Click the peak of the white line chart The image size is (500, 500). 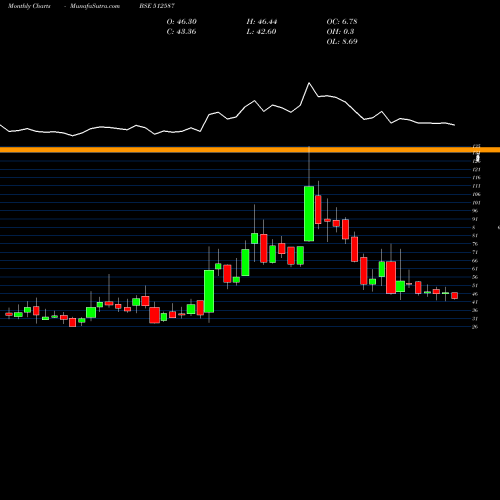coord(309,83)
